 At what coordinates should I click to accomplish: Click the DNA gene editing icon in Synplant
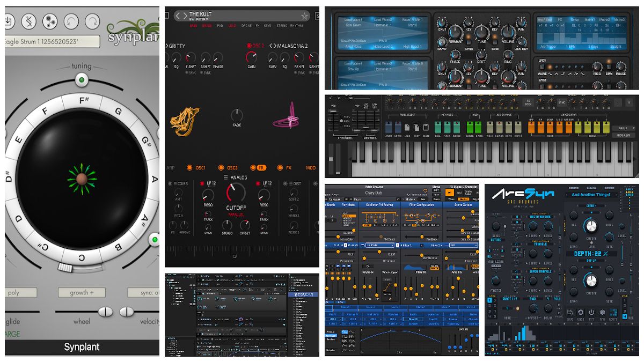tap(28, 21)
